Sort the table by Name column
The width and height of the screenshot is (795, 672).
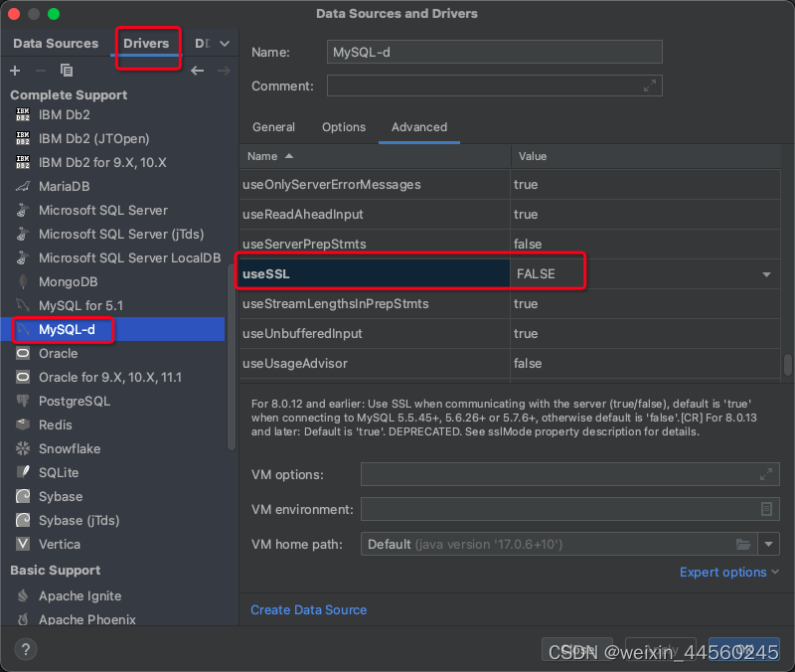pos(375,156)
